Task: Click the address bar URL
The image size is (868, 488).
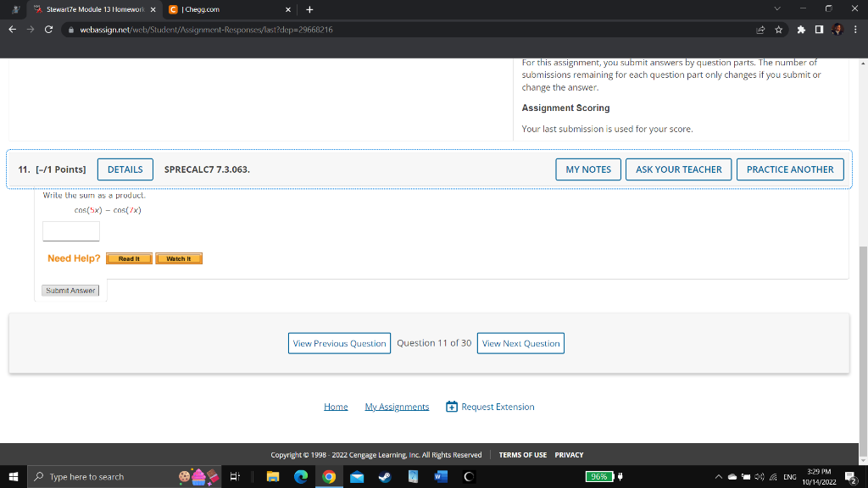Action: pyautogui.click(x=206, y=30)
